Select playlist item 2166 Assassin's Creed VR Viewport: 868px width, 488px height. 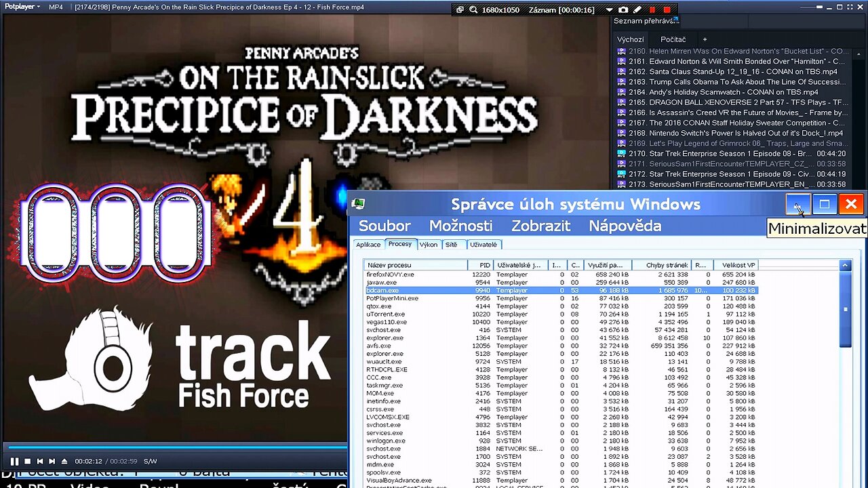pyautogui.click(x=731, y=113)
